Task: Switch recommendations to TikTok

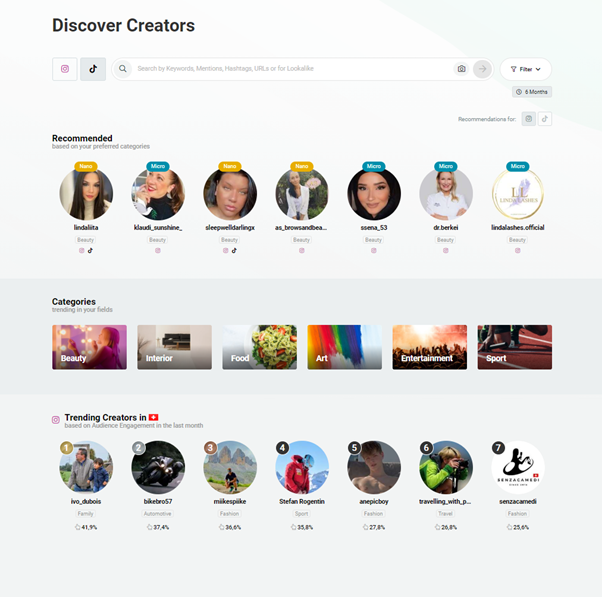Action: pos(545,119)
